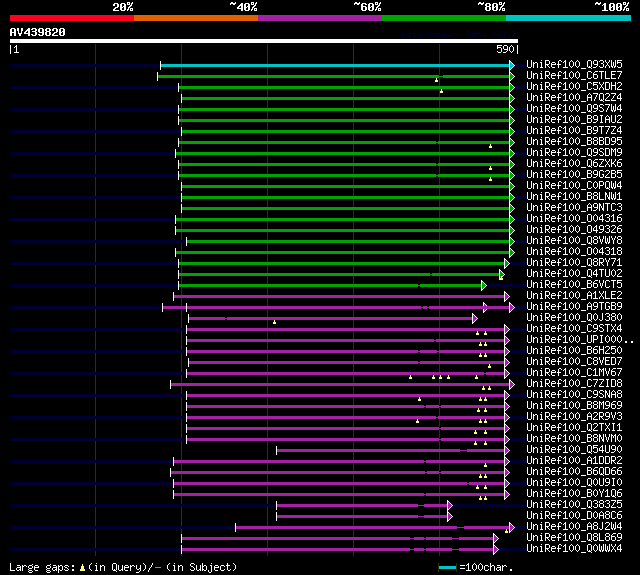Click the red 20% identity legend segment
The width and height of the screenshot is (640, 575).
[72, 18]
